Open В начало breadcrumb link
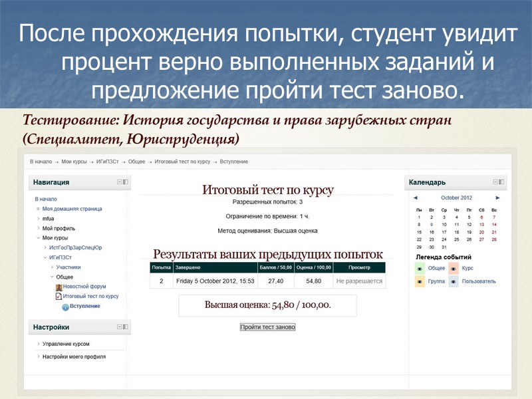The image size is (532, 399). [x=41, y=162]
